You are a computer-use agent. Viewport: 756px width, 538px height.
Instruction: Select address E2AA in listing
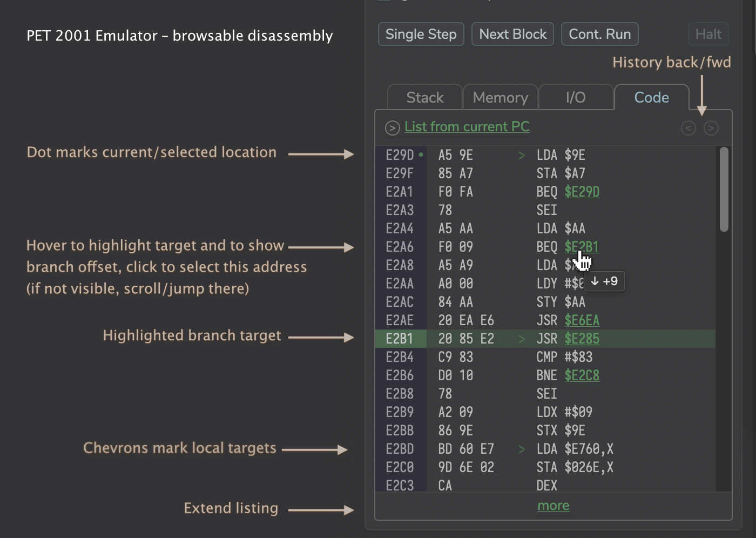click(400, 284)
